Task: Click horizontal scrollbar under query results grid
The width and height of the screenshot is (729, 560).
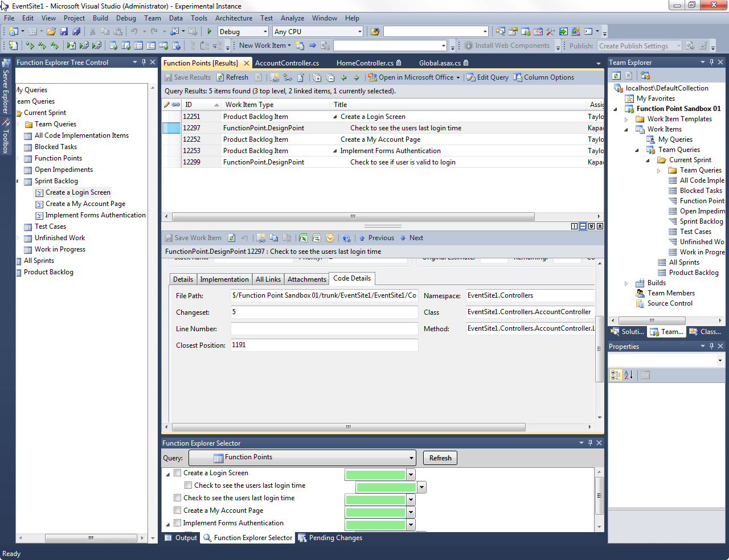Action: (x=353, y=216)
